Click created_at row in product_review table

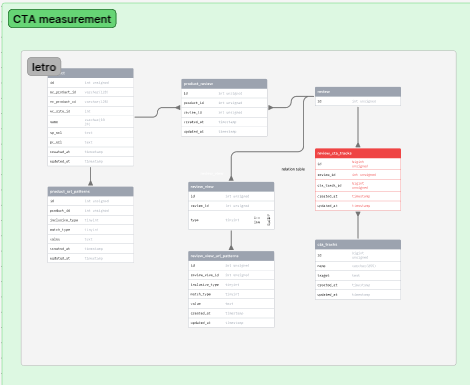(224, 122)
